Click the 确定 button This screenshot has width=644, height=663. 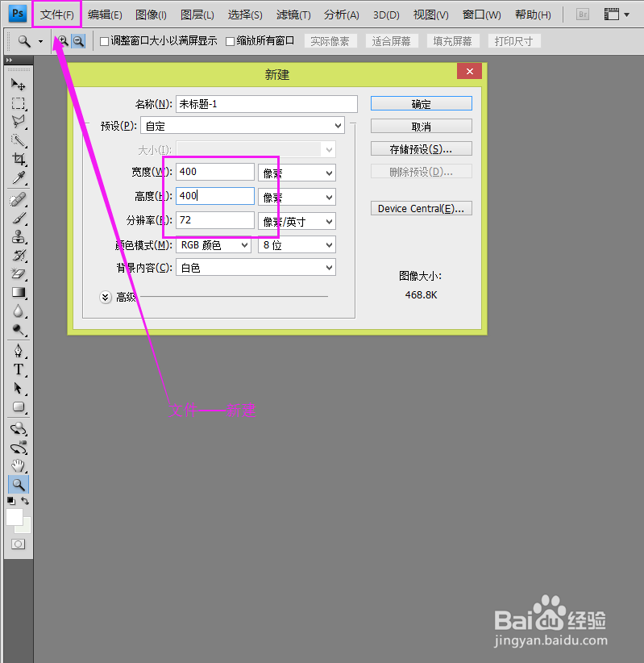coord(422,103)
